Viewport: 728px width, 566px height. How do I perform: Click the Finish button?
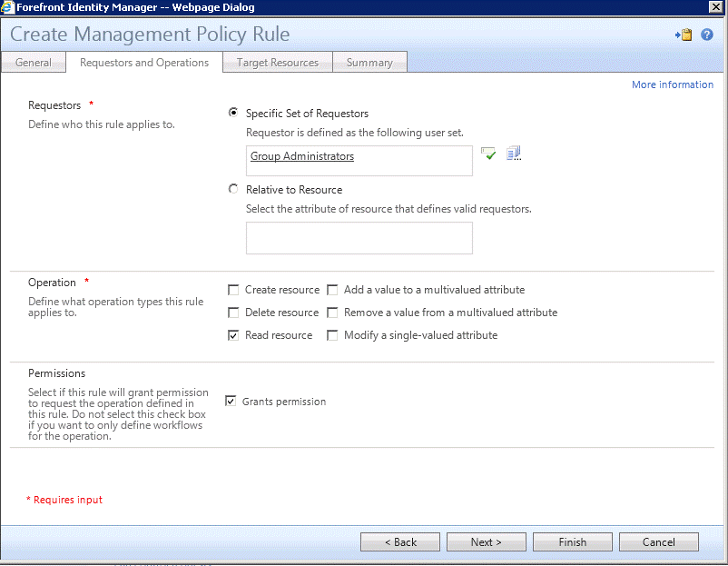tap(573, 541)
